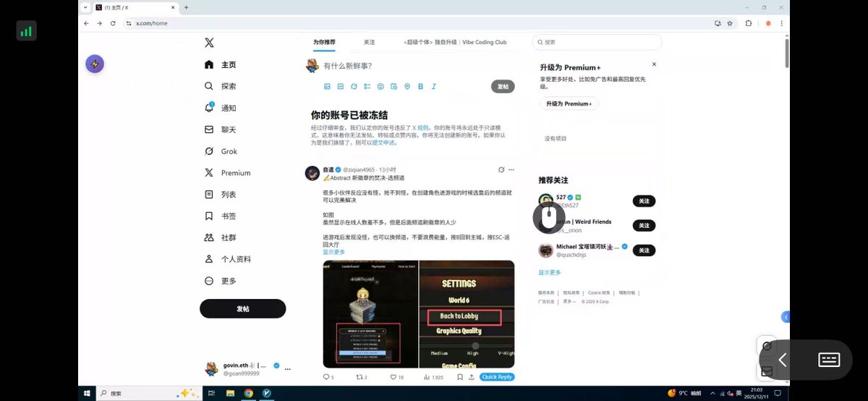The width and height of the screenshot is (868, 401).
Task: Toggle bold formatting in composer
Action: [x=421, y=86]
